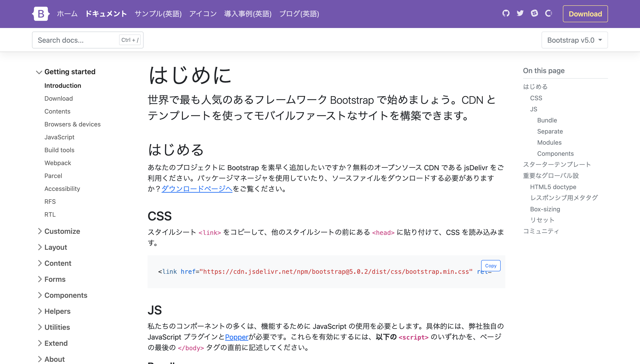Focus the Search docs input field
Viewport: 640px width, 364px height.
88,40
